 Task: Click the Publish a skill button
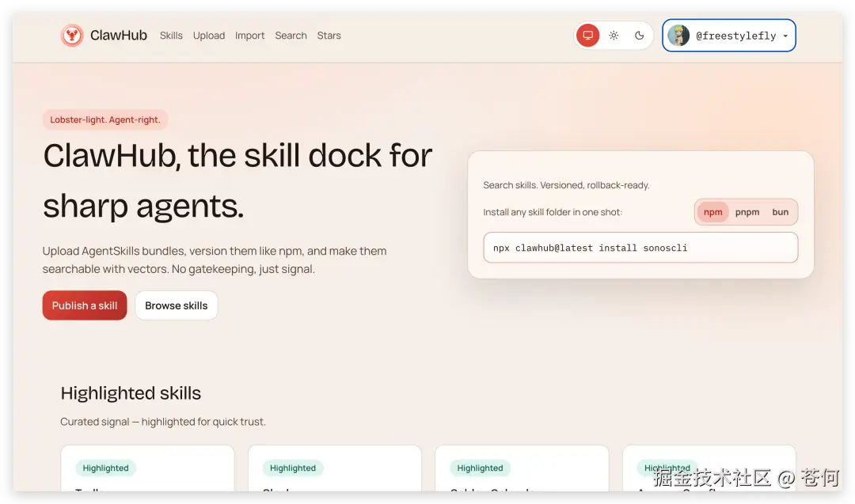[x=85, y=305]
